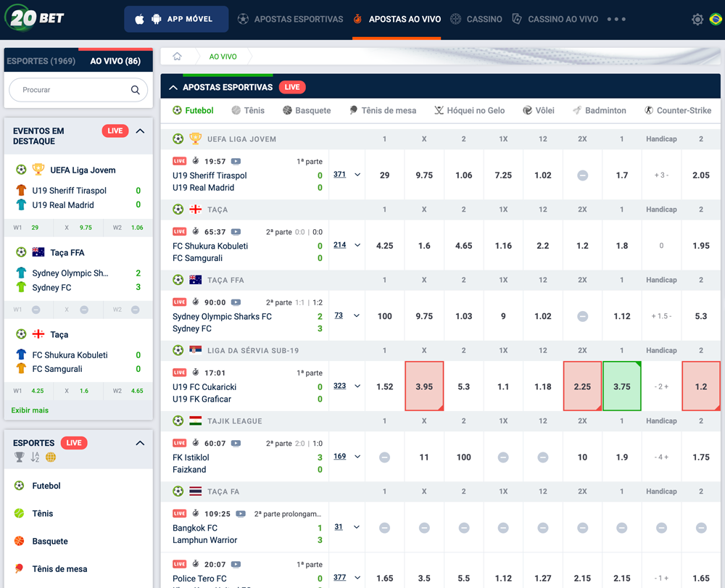Image resolution: width=725 pixels, height=588 pixels.
Task: Click the App Móvel button
Action: [176, 19]
